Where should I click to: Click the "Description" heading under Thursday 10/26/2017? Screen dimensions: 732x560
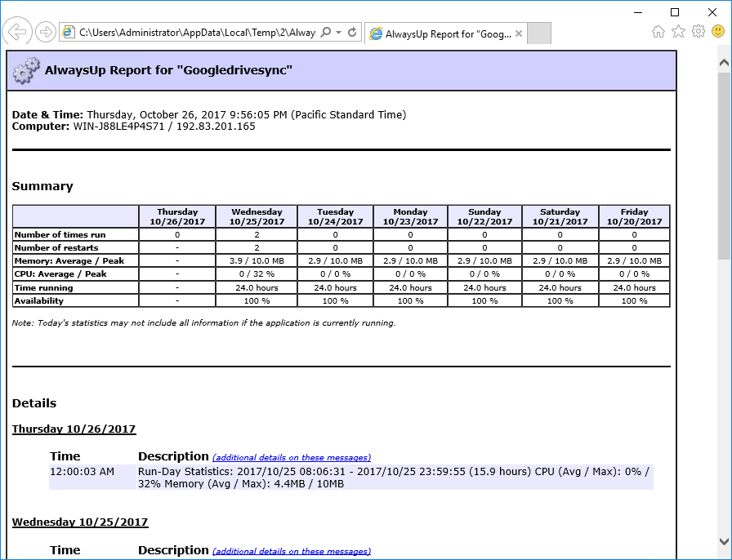point(173,456)
